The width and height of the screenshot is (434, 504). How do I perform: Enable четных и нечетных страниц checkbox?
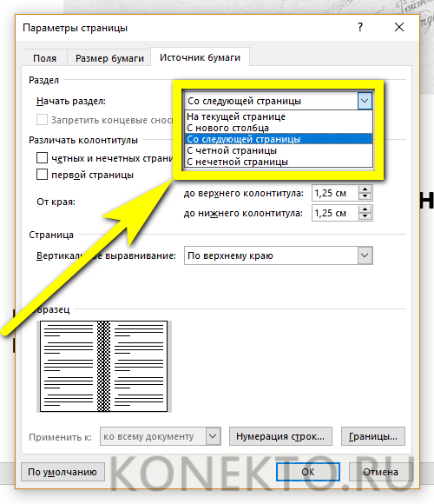tap(42, 158)
